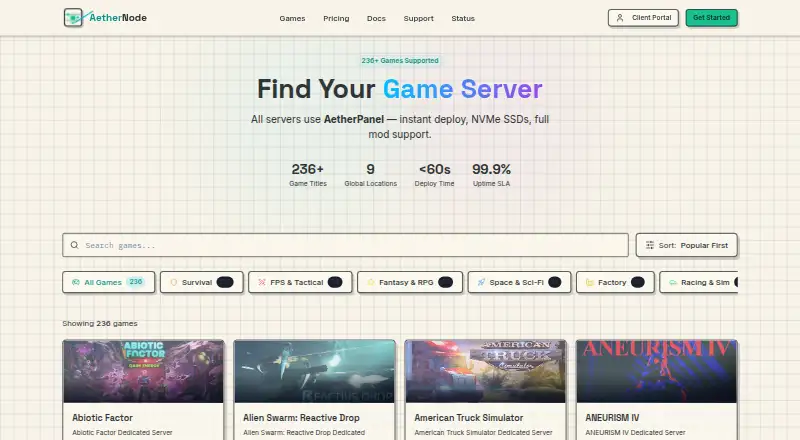Filter by FPS & Tactical category
Screen dimensions: 800x440
[300, 282]
